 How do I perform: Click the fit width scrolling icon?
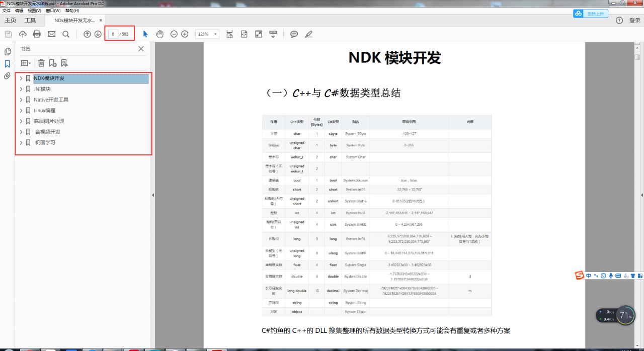coord(229,34)
